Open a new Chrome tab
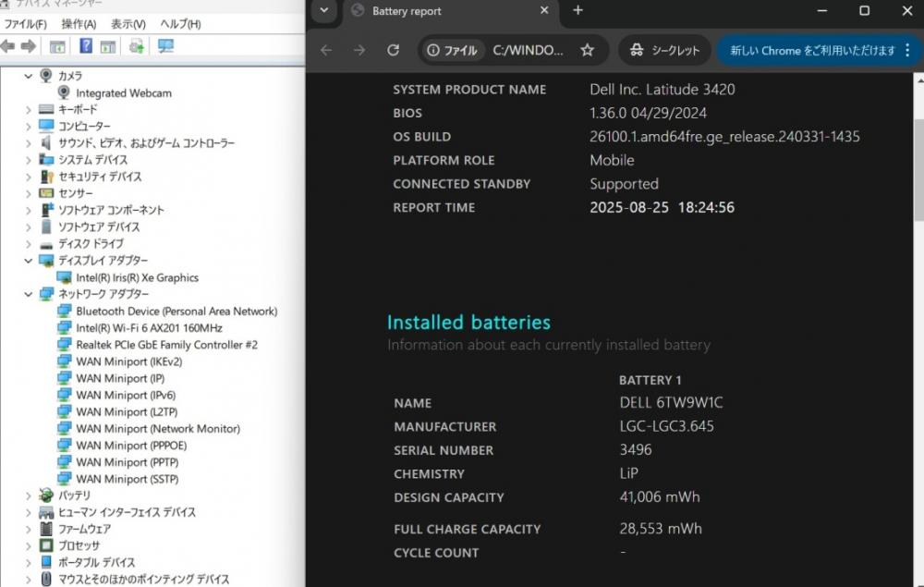The image size is (924, 587). tap(577, 10)
